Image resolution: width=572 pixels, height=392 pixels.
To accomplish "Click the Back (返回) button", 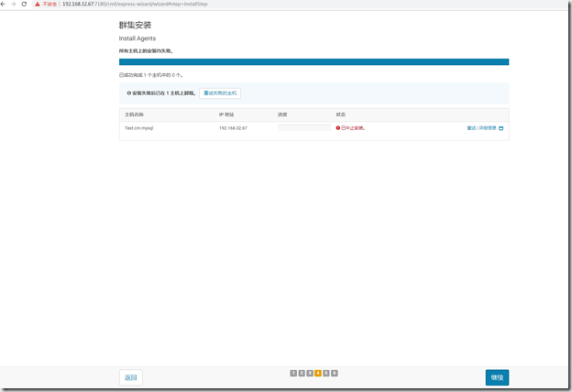I will pyautogui.click(x=130, y=377).
